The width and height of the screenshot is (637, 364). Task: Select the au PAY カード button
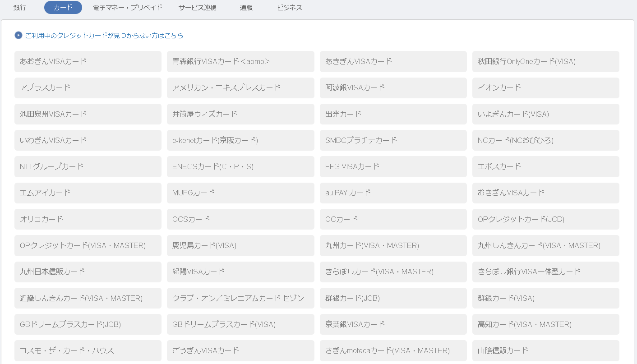coord(393,193)
